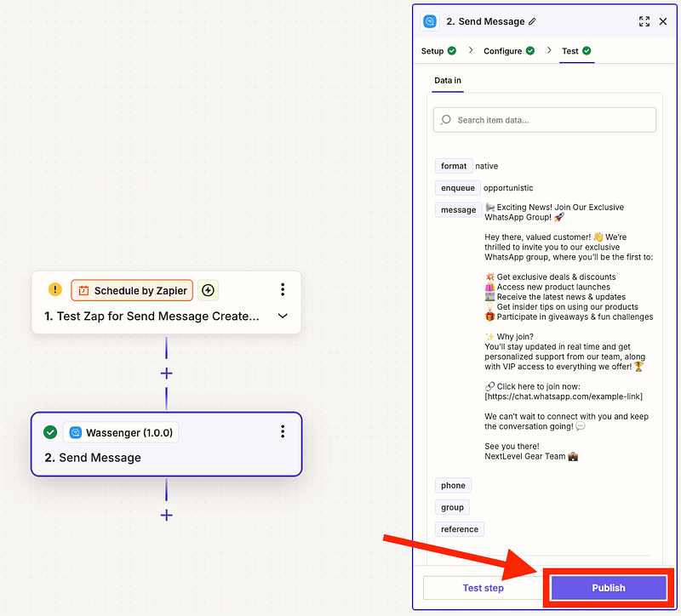Close the Send Message panel
The width and height of the screenshot is (681, 616).
point(663,21)
